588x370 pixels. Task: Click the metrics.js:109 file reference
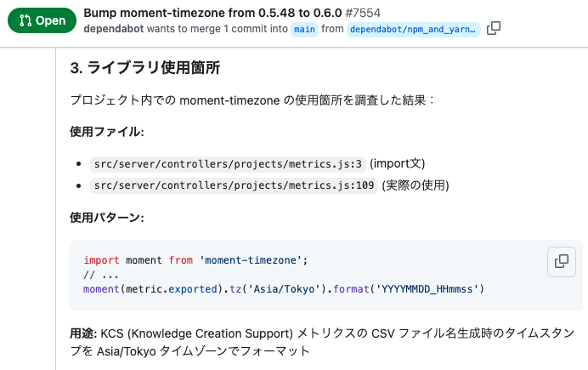coord(233,185)
